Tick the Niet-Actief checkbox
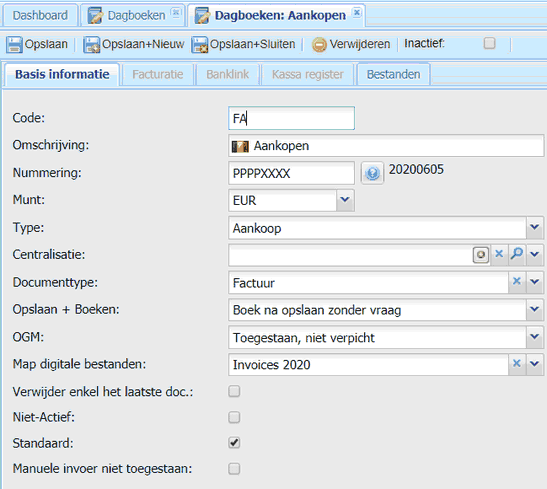 point(234,417)
